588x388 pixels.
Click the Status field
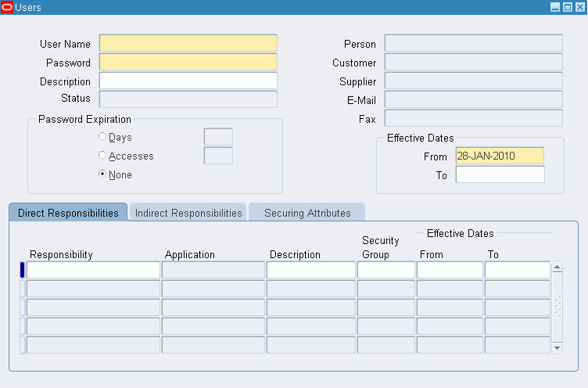188,99
